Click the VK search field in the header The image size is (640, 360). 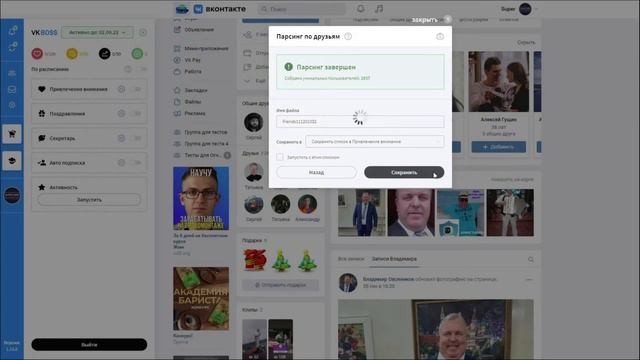click(301, 9)
